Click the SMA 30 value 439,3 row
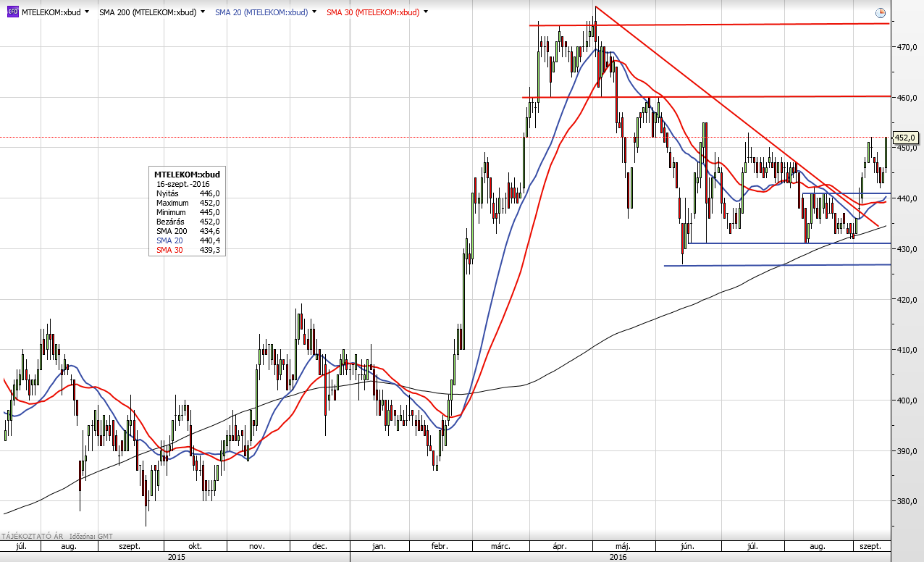The image size is (924, 562). (188, 250)
